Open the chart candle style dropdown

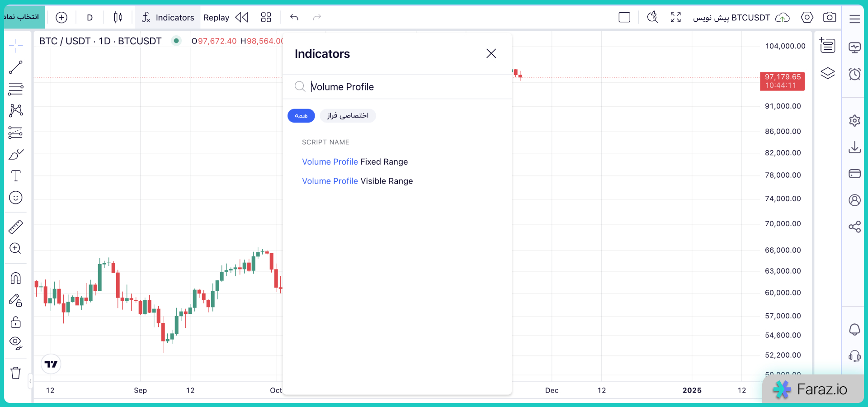click(118, 17)
